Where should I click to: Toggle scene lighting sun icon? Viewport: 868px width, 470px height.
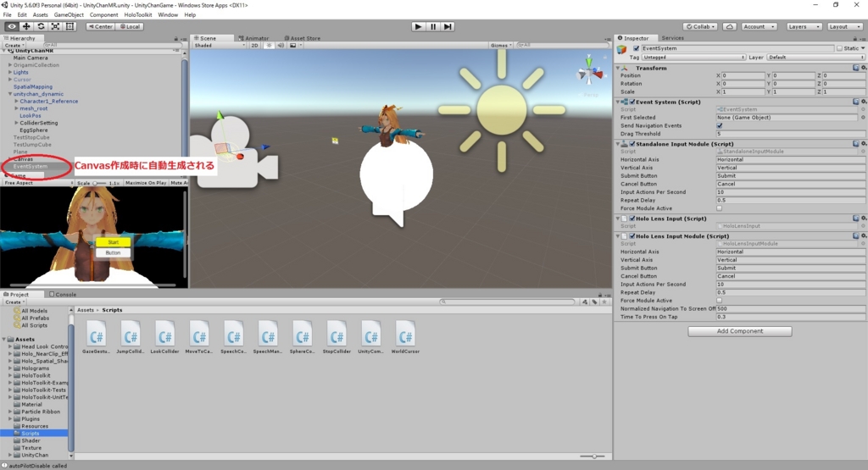[x=269, y=46]
